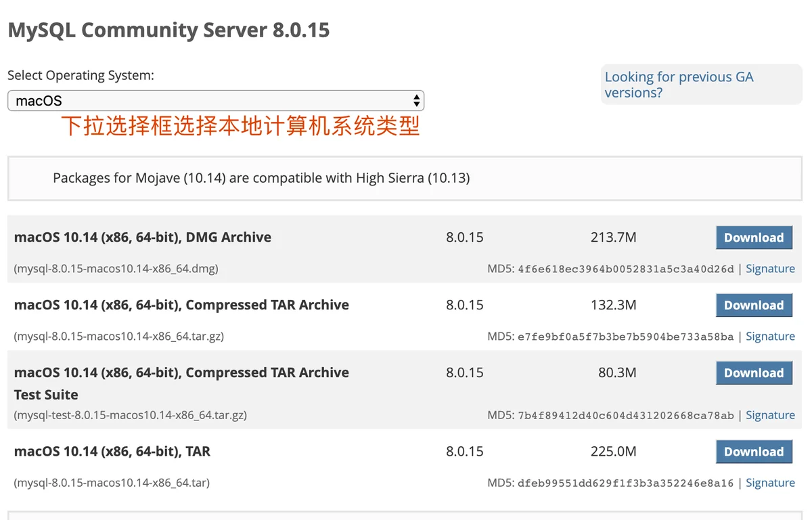Click filename (mysql-8.0.15-macos10.14-x86_64.tar)
This screenshot has height=520, width=812.
point(112,483)
